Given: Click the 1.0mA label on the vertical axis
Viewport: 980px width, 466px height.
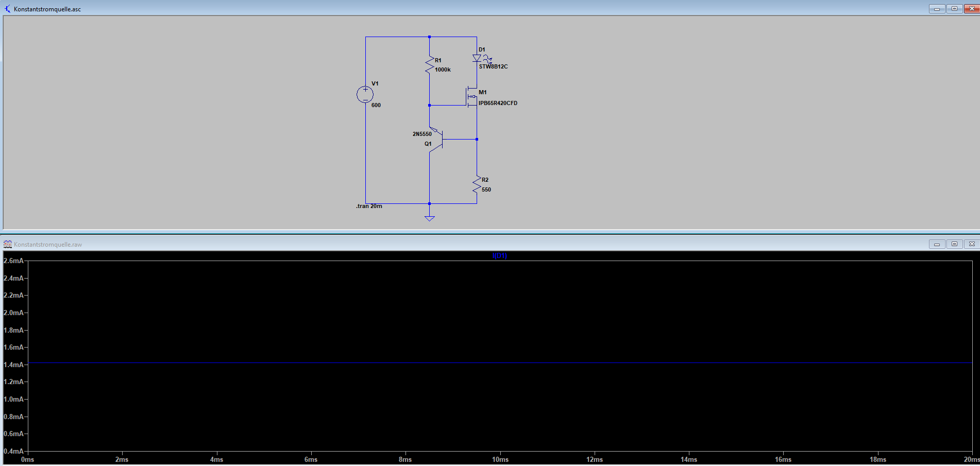Looking at the screenshot, I should click(13, 399).
